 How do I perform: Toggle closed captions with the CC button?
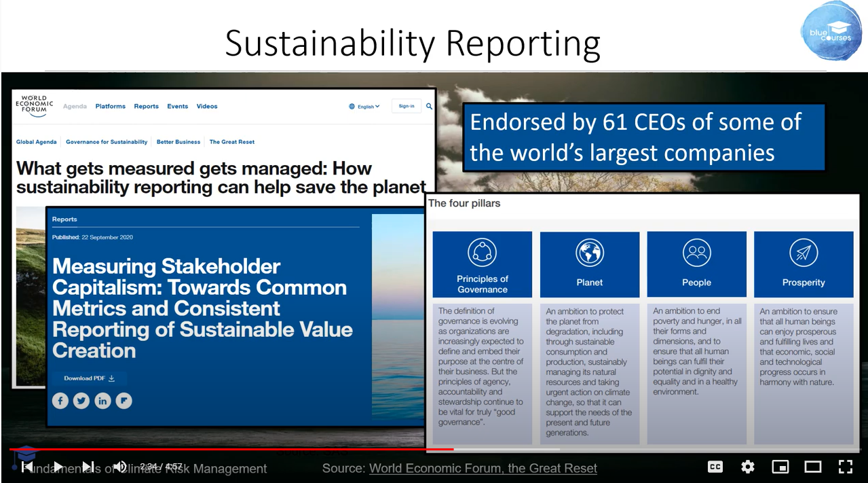(x=715, y=467)
